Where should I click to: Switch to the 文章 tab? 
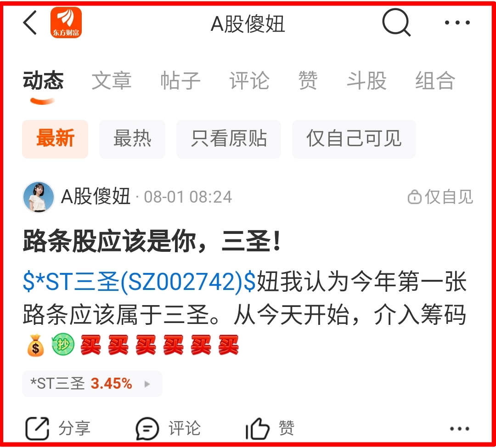point(112,80)
